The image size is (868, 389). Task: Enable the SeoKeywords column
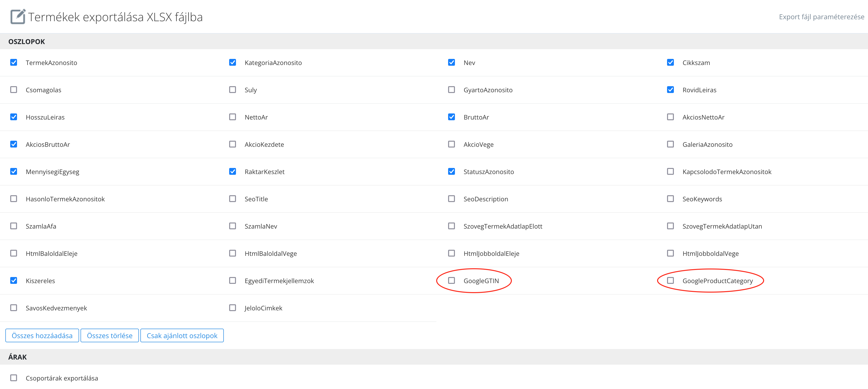[x=670, y=199]
